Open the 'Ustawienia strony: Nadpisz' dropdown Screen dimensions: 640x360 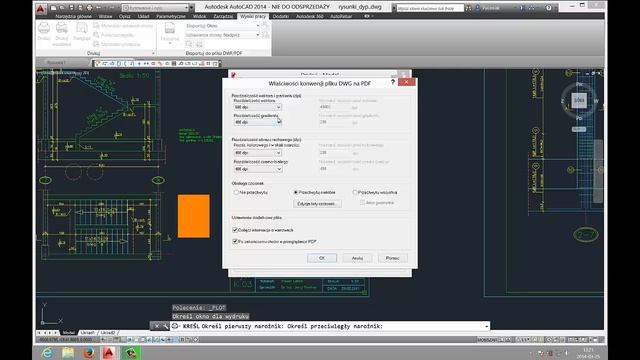(x=222, y=35)
